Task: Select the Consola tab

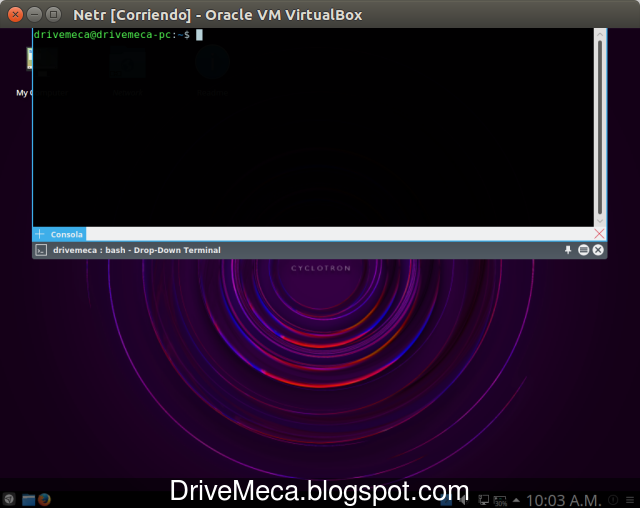Action: [67, 234]
